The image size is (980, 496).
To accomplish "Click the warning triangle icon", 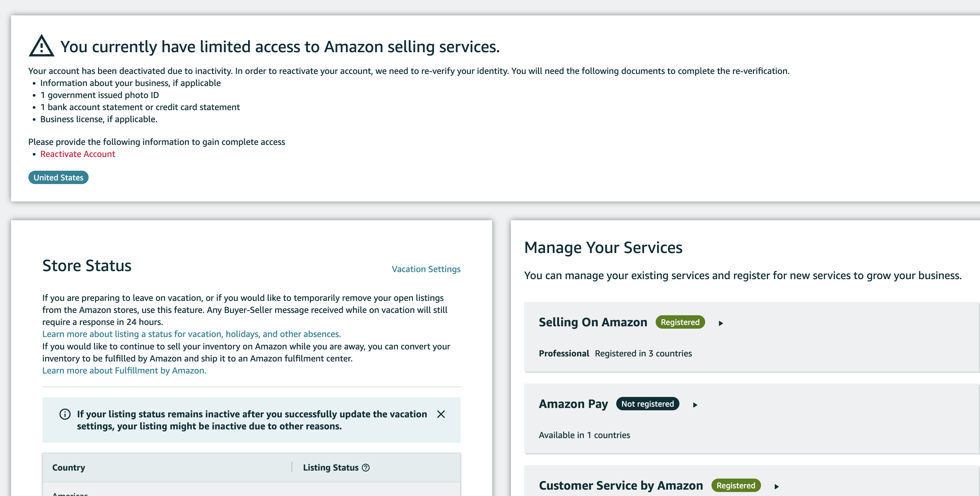I will pos(41,46).
